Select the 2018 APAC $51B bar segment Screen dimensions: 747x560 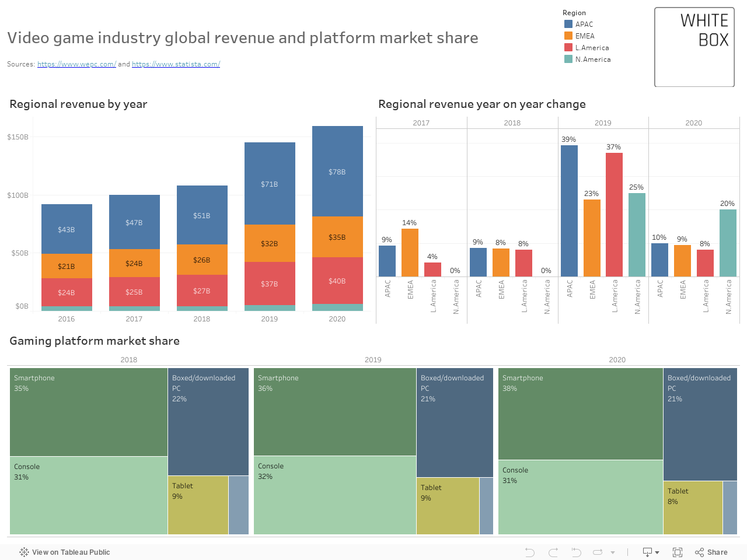(202, 215)
